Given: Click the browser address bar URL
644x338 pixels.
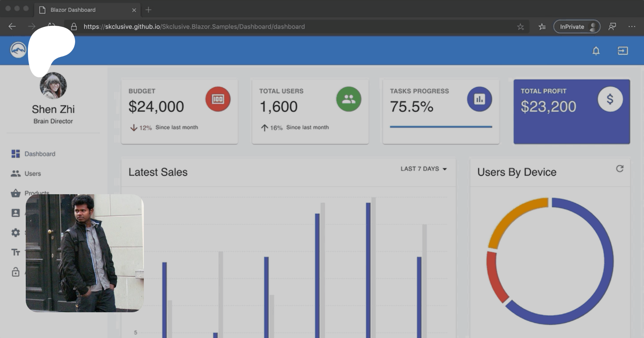Looking at the screenshot, I should (194, 26).
